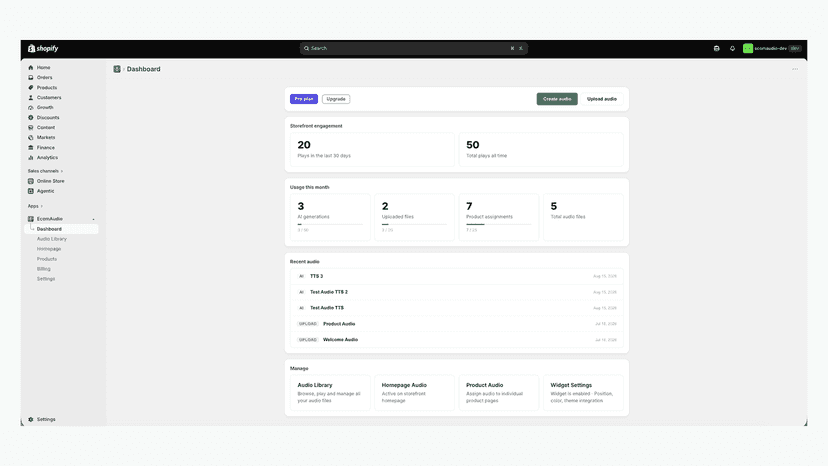This screenshot has width=828, height=466.
Task: Open the Widget Settings manage card
Action: pyautogui.click(x=584, y=393)
